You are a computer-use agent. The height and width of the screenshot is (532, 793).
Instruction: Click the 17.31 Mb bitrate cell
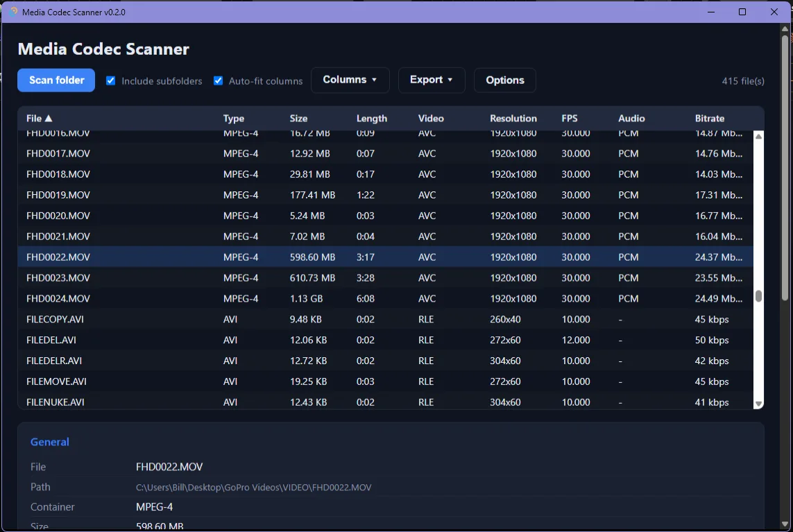pos(719,195)
